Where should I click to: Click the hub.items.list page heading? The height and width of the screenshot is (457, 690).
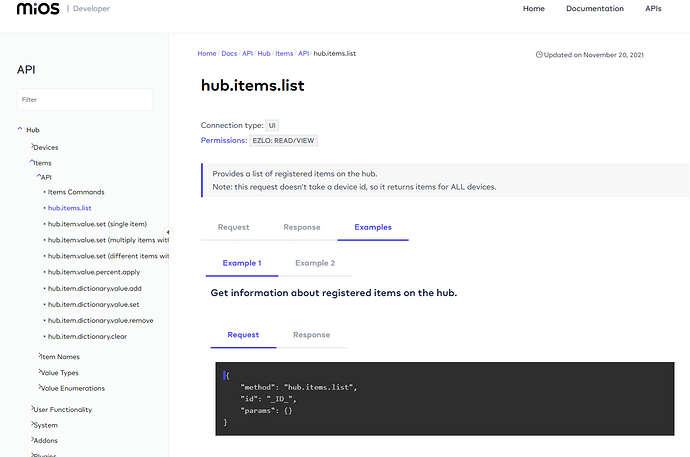tap(253, 85)
